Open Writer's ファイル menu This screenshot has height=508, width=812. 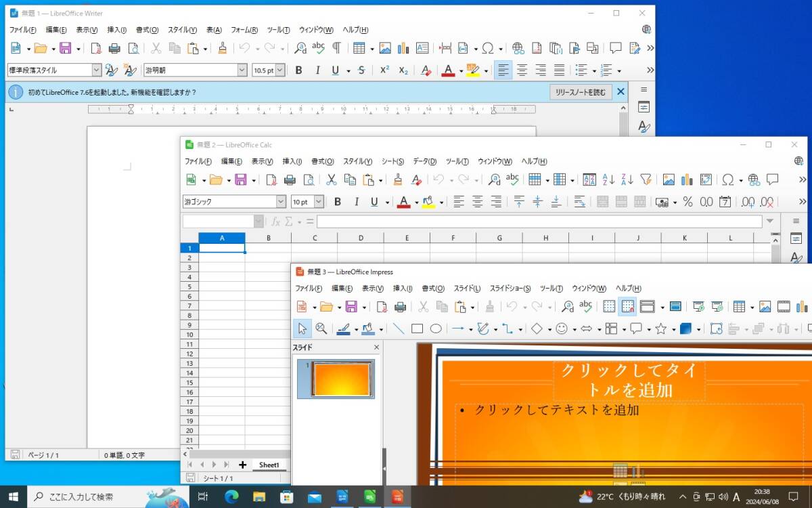tap(23, 30)
